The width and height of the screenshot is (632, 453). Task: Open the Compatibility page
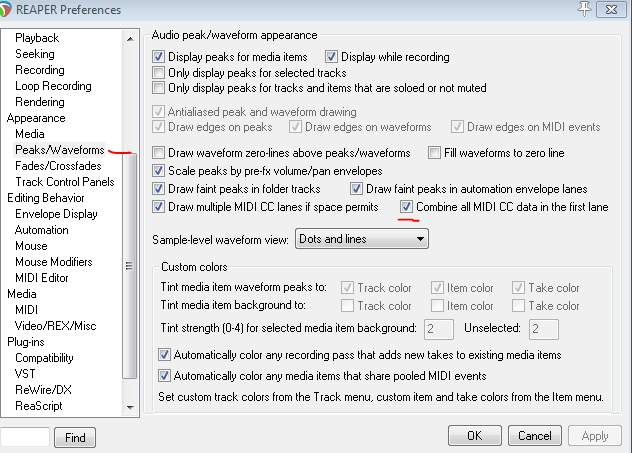click(44, 358)
